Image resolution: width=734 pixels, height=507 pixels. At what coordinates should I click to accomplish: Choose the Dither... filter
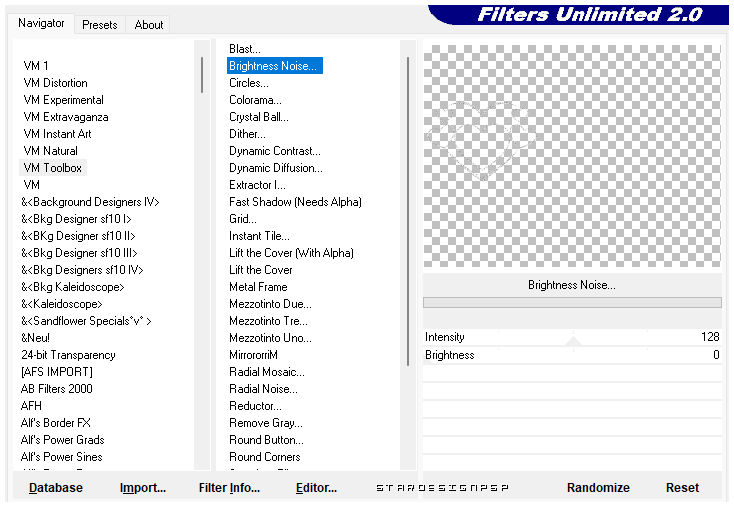tap(247, 134)
